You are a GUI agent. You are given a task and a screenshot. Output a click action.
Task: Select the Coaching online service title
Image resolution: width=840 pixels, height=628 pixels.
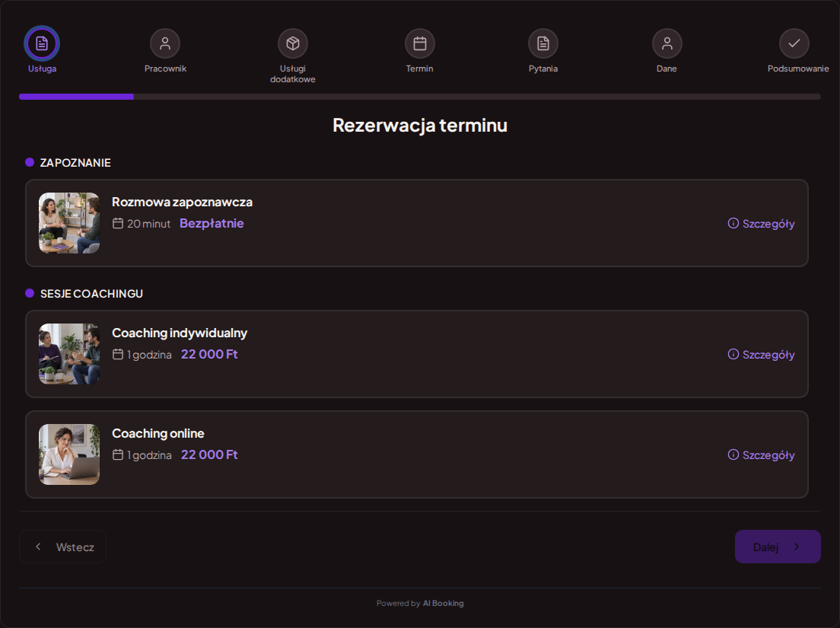pyautogui.click(x=158, y=433)
